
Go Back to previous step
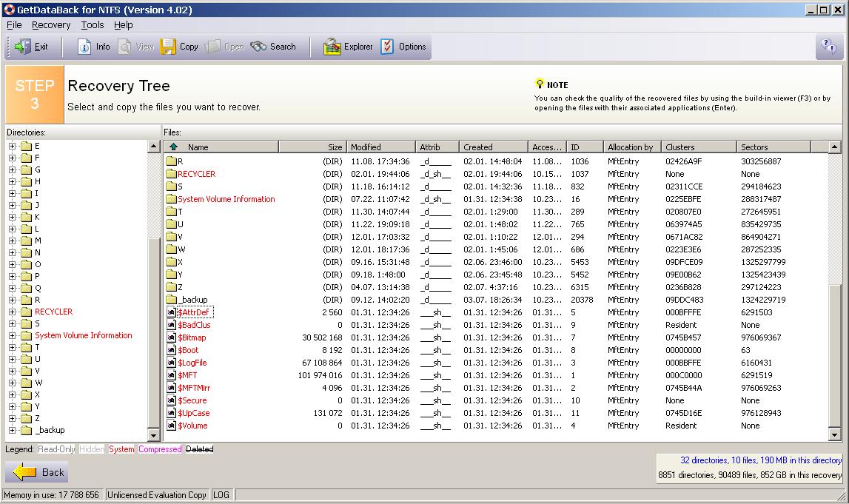[x=37, y=472]
